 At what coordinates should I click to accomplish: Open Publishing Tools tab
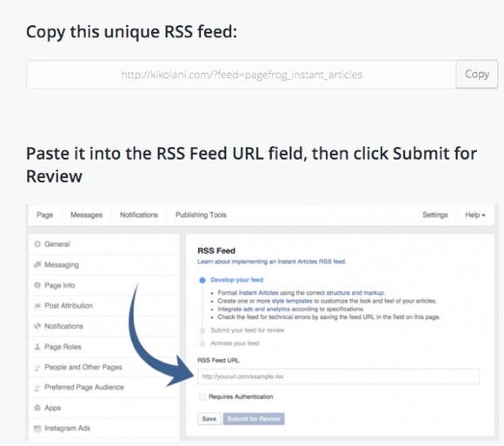(201, 215)
